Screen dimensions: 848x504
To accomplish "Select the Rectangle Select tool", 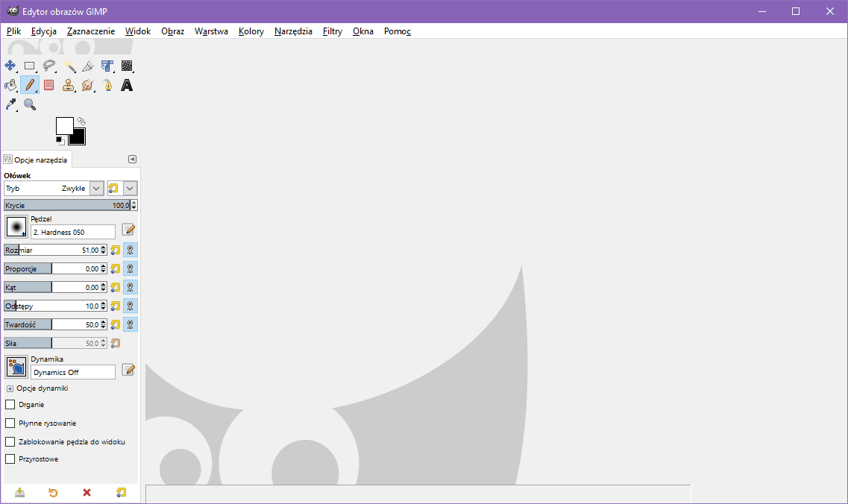I will click(x=30, y=66).
